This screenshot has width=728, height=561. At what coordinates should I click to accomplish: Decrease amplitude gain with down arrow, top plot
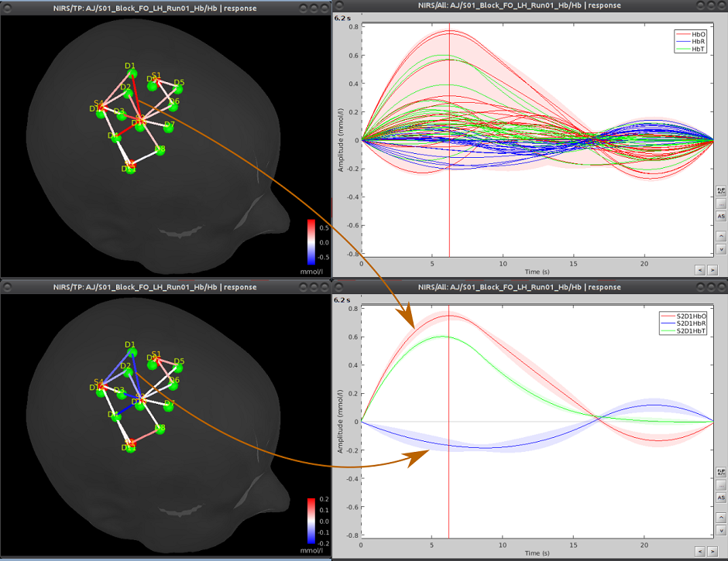720,249
